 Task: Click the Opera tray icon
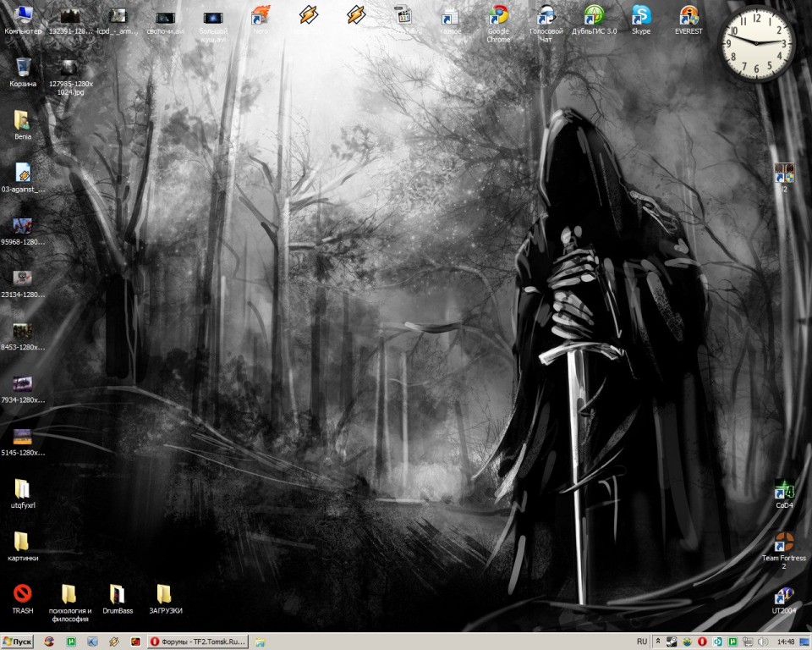coord(702,642)
